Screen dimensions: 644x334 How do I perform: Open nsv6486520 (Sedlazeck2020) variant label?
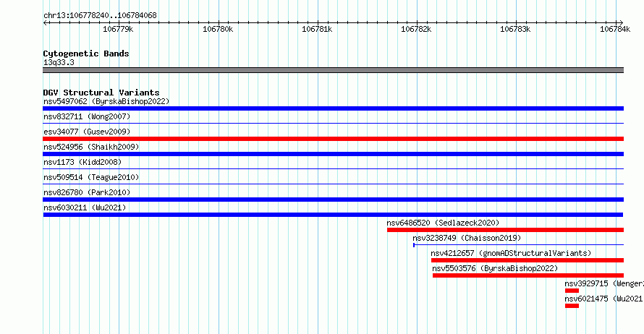coord(443,223)
